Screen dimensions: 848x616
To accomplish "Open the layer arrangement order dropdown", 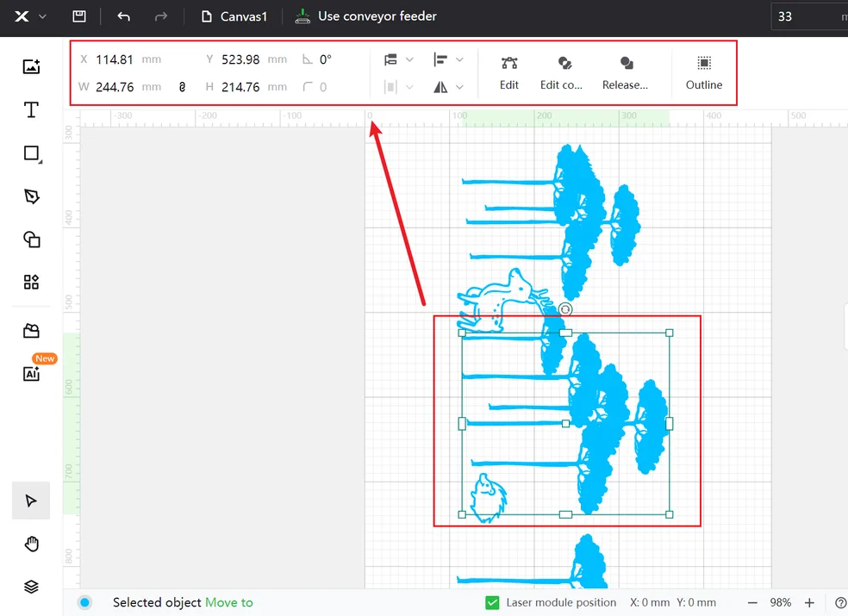I will coord(398,59).
